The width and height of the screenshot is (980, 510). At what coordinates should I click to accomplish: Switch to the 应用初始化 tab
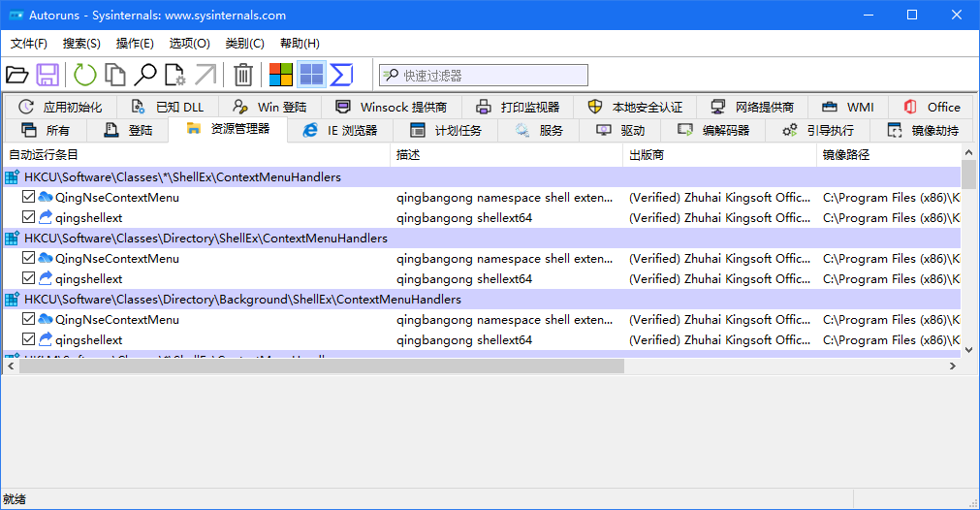[x=61, y=107]
